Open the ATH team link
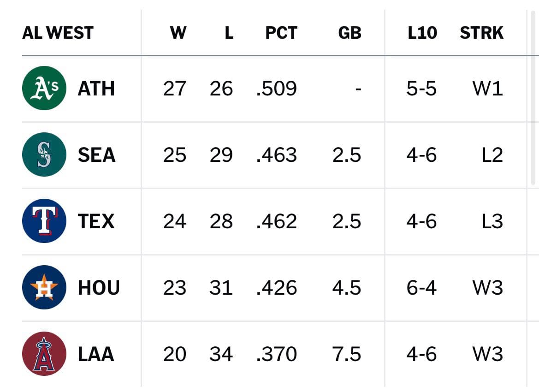This screenshot has height=392, width=539. tap(96, 89)
